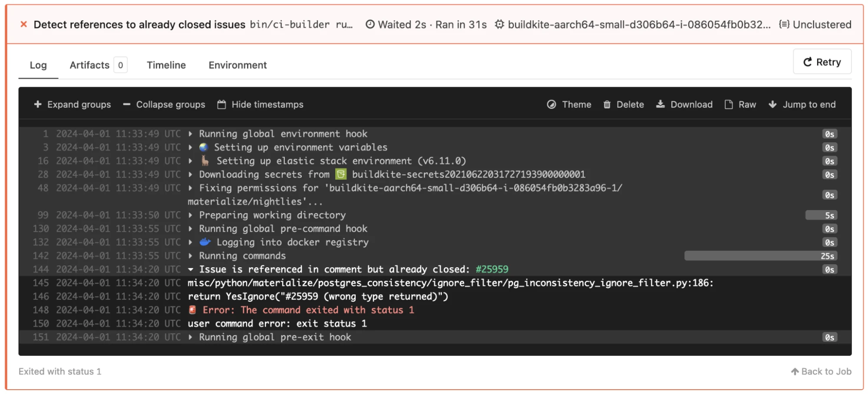This screenshot has width=868, height=394.
Task: Click the bin/ci-builder command text
Action: [301, 24]
